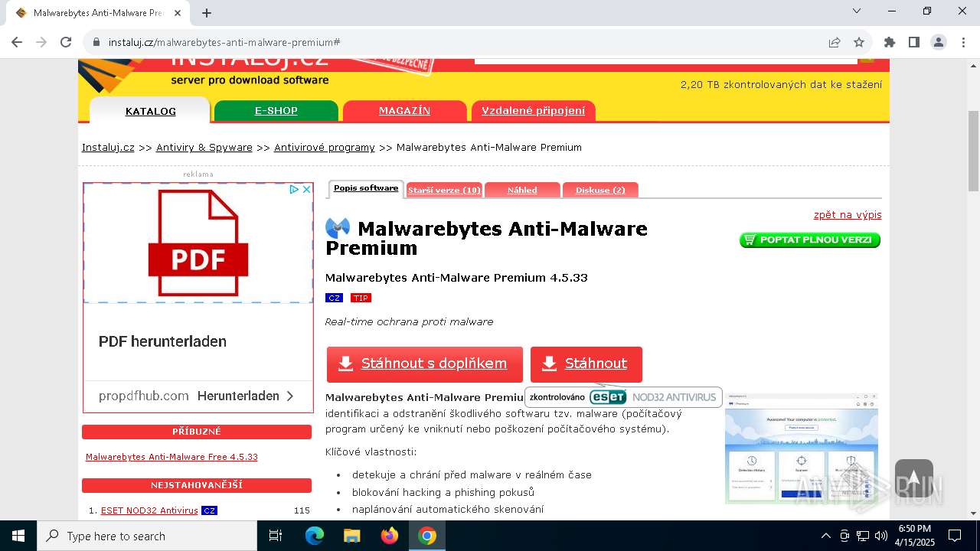Screen dimensions: 980x551
Task: Open Náhled tab
Action: click(x=522, y=190)
